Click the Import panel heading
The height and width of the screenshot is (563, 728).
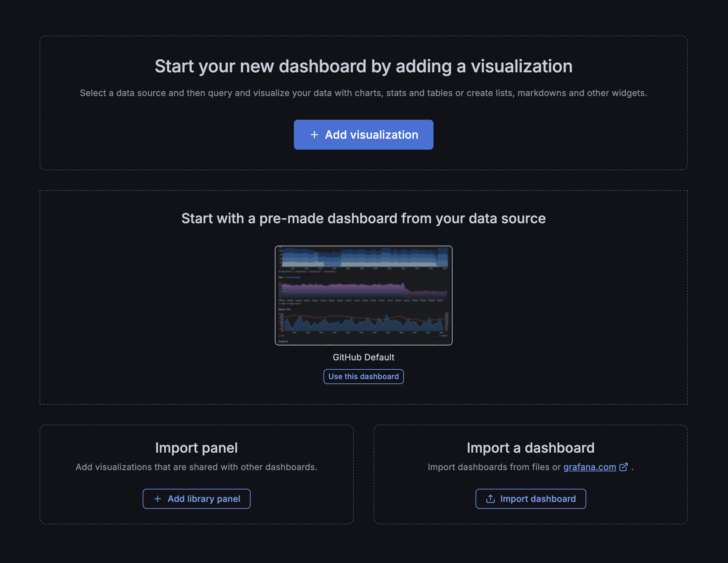click(196, 448)
